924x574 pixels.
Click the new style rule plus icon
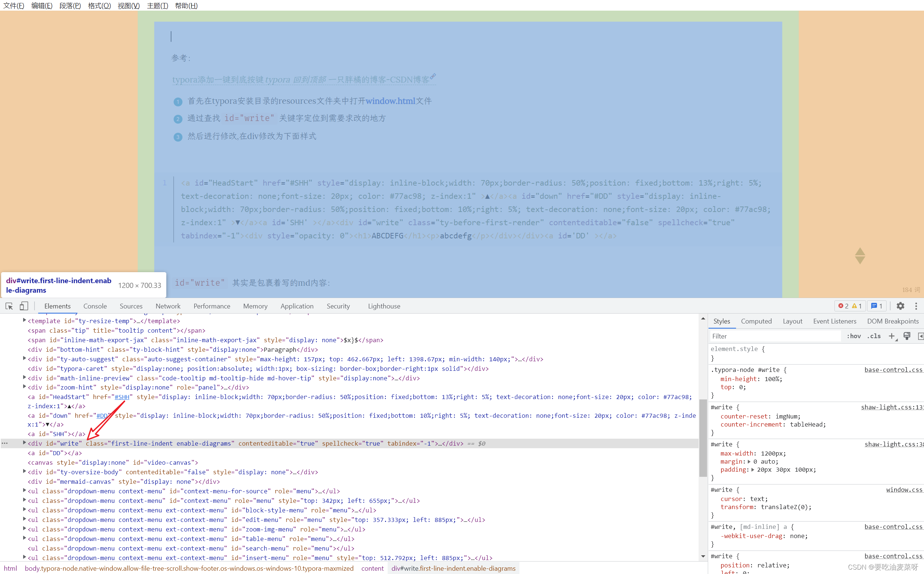click(892, 336)
